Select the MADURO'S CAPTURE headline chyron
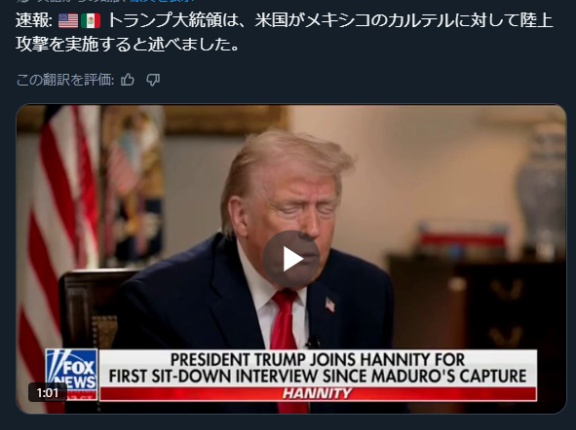The width and height of the screenshot is (576, 430). (318, 368)
